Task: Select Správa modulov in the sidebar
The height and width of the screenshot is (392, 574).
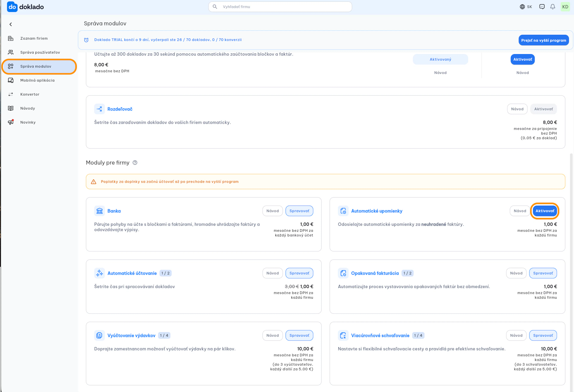Action: tap(39, 66)
